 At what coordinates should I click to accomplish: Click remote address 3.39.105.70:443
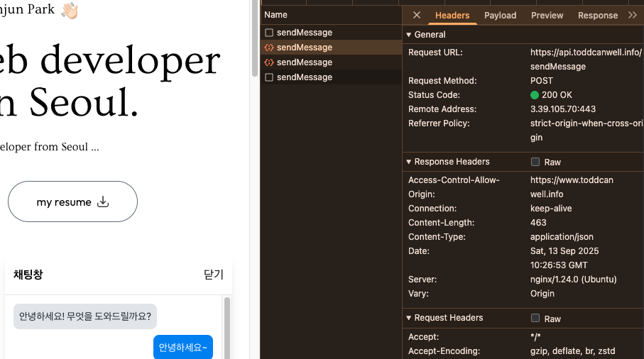click(562, 109)
